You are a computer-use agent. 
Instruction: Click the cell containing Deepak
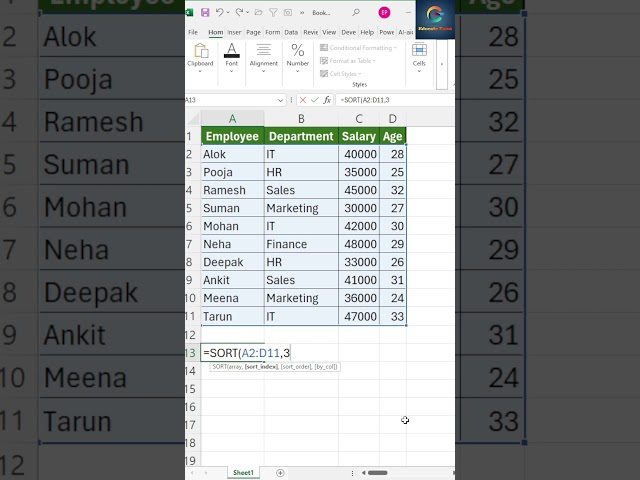[232, 262]
